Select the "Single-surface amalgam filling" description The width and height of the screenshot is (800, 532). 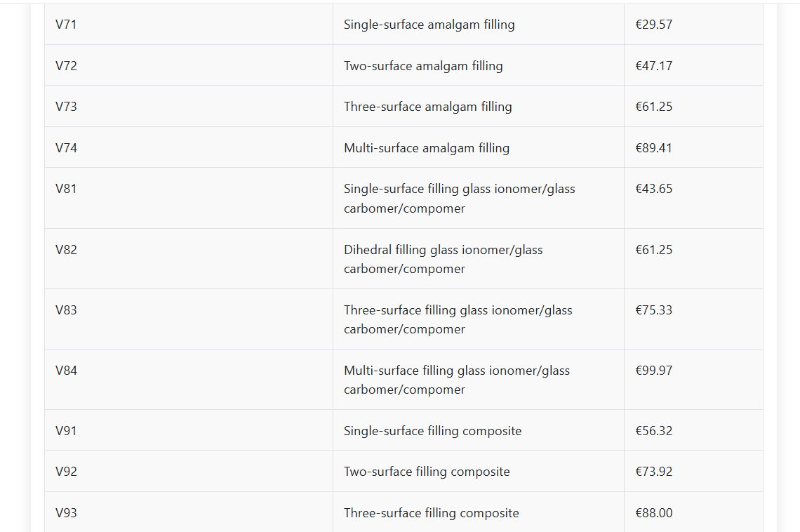429,25
